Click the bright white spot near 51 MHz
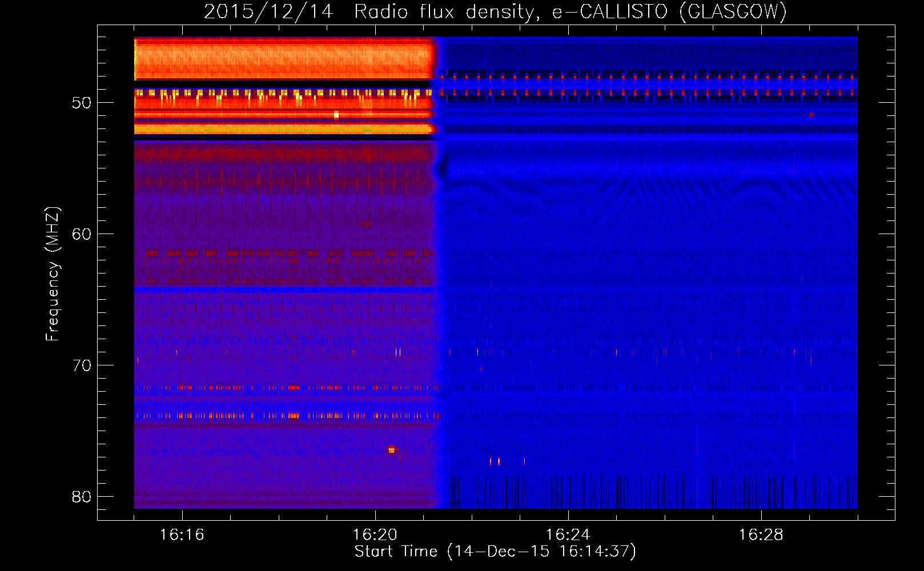Screen dimensions: 924x571 point(336,115)
